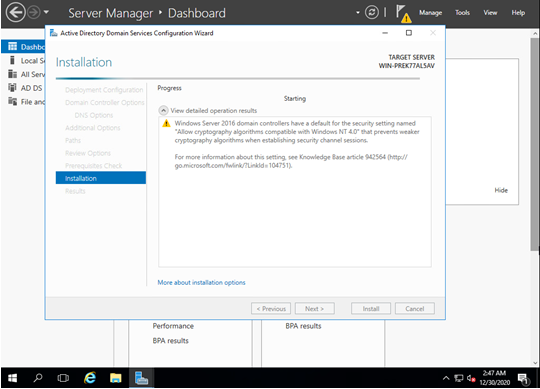Screen dimensions: 540x389
Task: Click the target server name WIN-PREK77AL5AV
Action: point(407,66)
